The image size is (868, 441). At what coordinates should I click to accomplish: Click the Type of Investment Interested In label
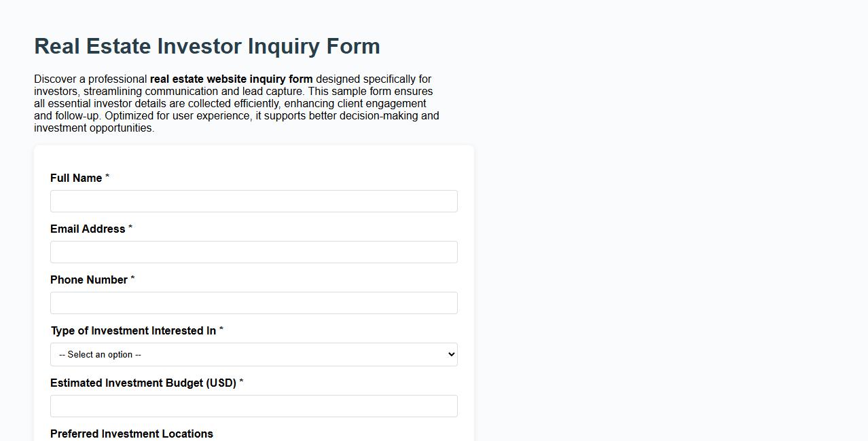133,330
